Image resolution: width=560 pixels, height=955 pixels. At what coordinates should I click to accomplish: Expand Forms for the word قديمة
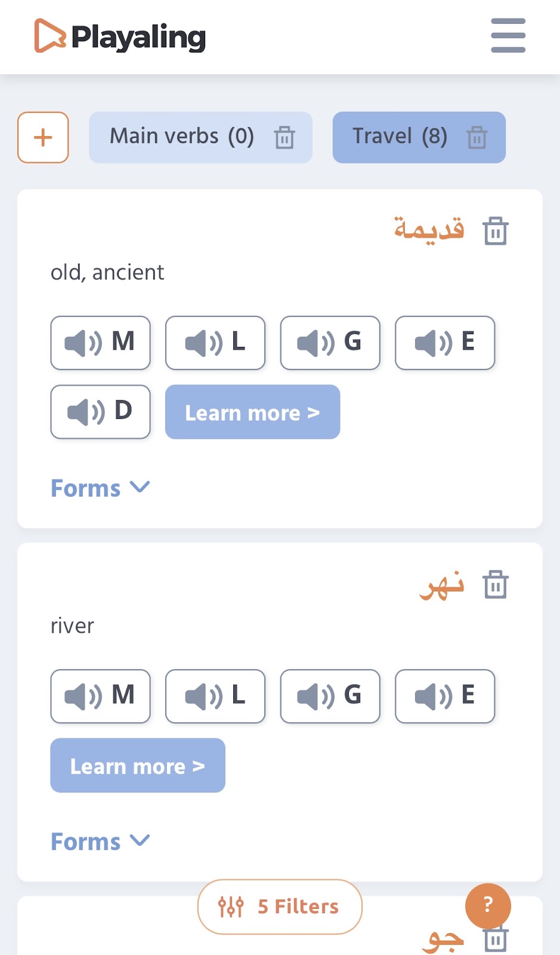click(100, 488)
